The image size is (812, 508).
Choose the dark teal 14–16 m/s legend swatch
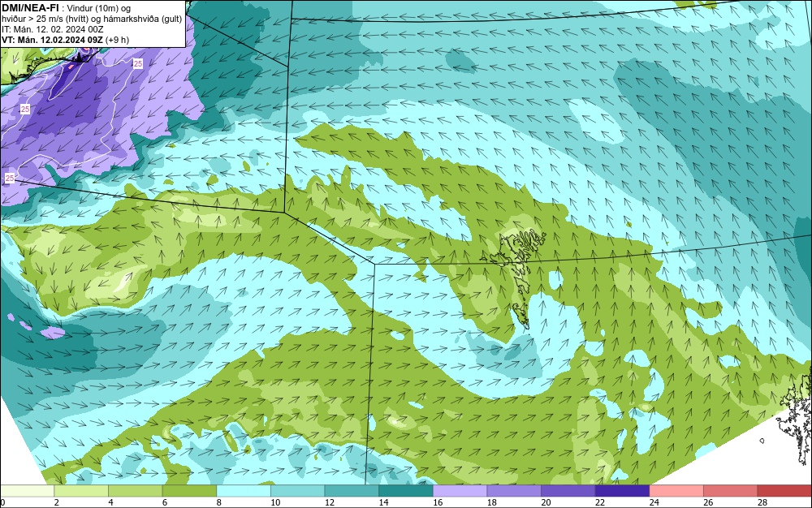coord(406,491)
